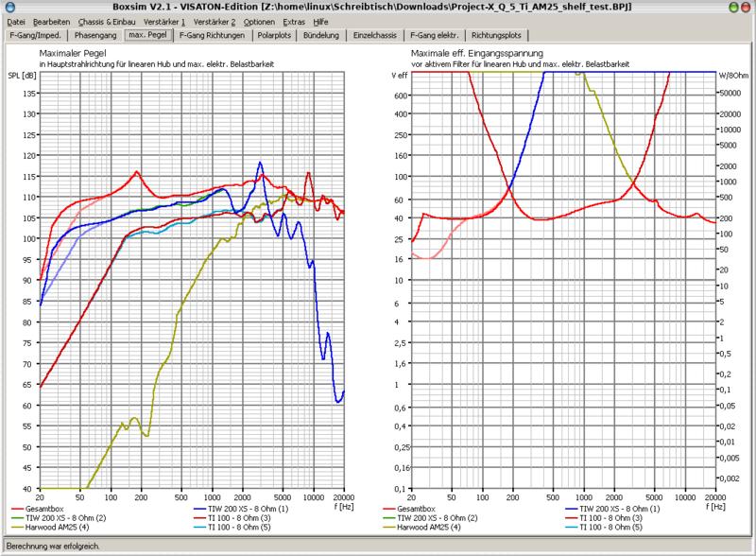Click the W/8Ohm axis label
The width and height of the screenshot is (756, 556).
click(733, 76)
